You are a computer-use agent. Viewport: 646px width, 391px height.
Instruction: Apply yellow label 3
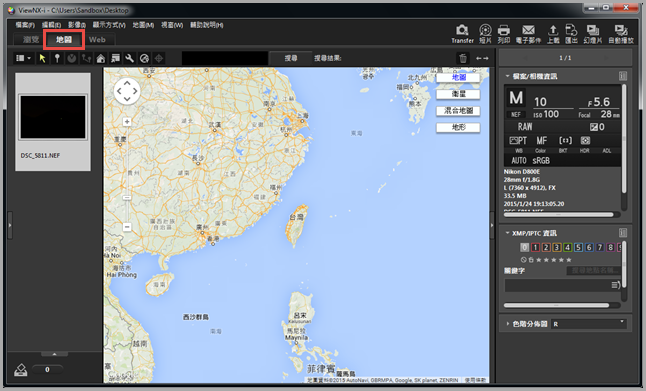click(557, 247)
